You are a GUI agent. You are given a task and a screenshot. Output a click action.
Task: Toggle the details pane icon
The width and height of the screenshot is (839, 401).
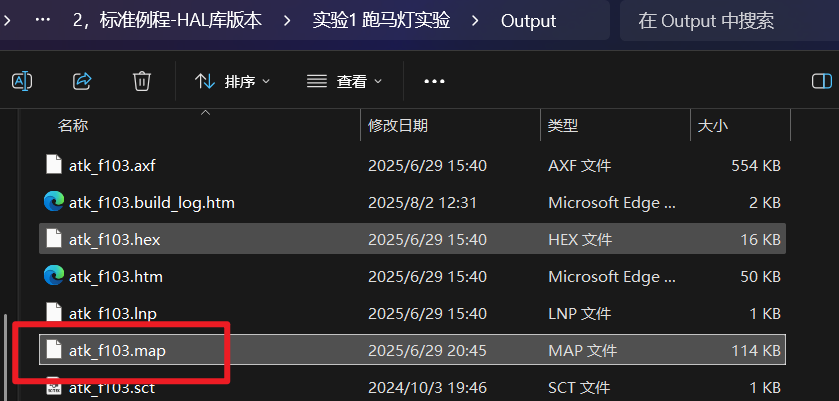[821, 81]
